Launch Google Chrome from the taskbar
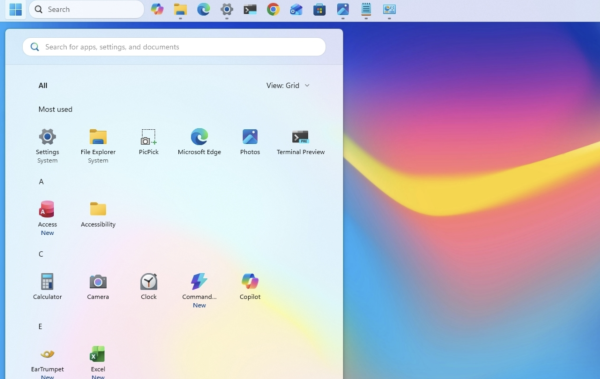 click(x=273, y=9)
